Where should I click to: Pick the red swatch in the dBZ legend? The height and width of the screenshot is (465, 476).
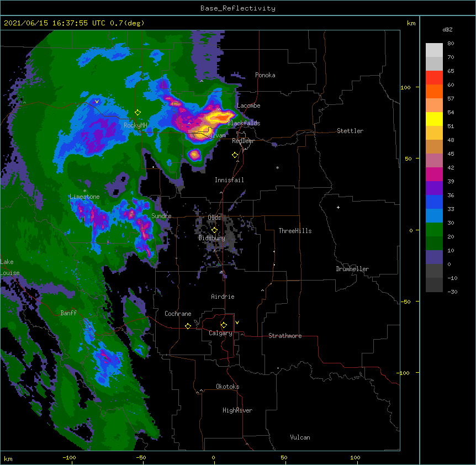(434, 78)
